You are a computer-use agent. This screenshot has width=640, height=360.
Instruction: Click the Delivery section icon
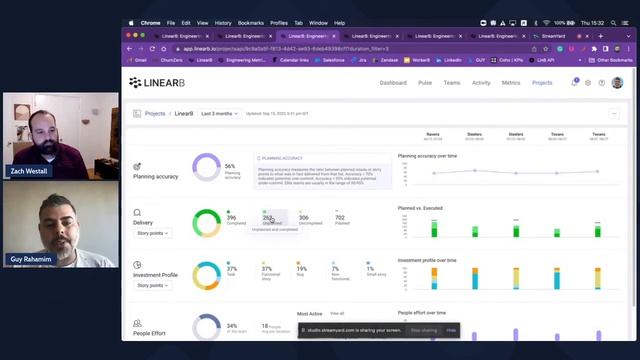(x=137, y=213)
